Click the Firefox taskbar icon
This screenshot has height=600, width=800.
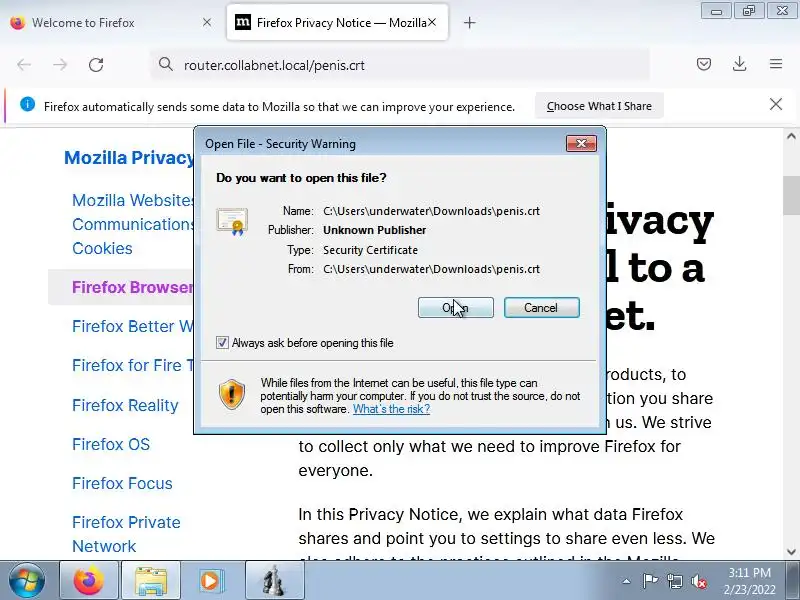point(89,581)
